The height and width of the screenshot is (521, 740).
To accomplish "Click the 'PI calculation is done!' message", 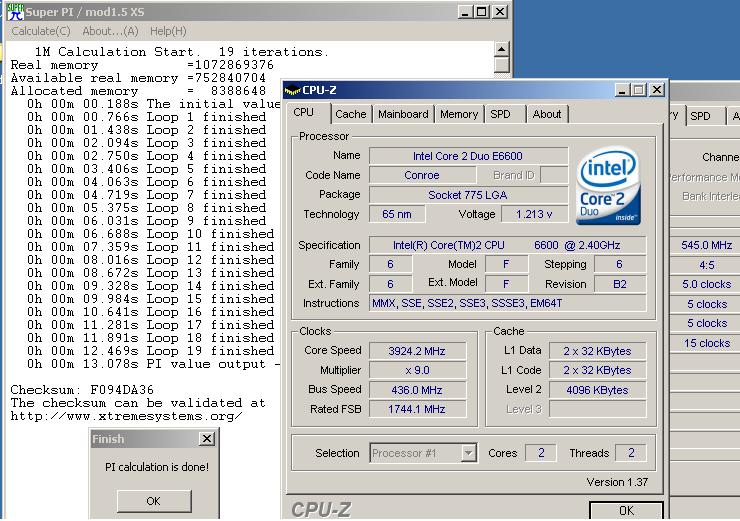I will tap(157, 467).
